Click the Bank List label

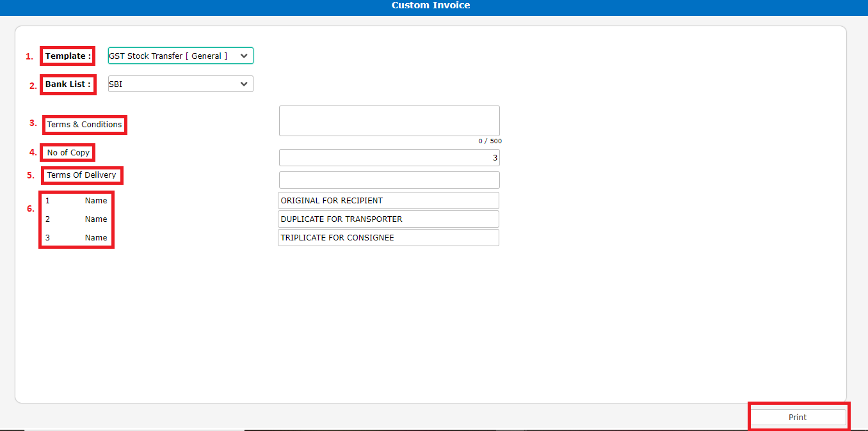pos(68,84)
